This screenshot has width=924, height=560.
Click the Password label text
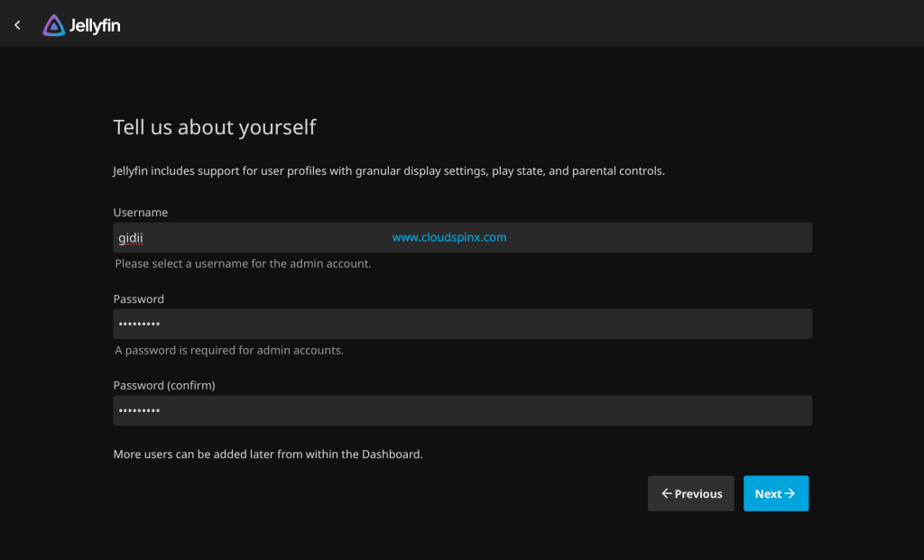click(138, 298)
